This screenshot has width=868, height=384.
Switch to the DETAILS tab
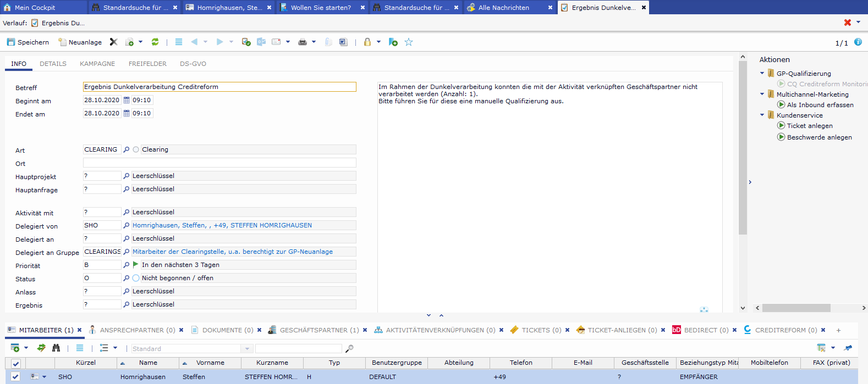pyautogui.click(x=53, y=64)
